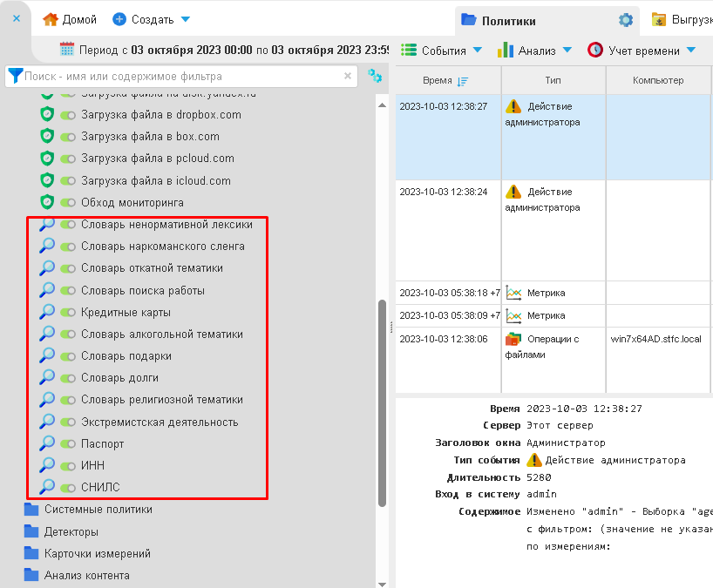Disable the ИНН policy toggle

pos(68,466)
